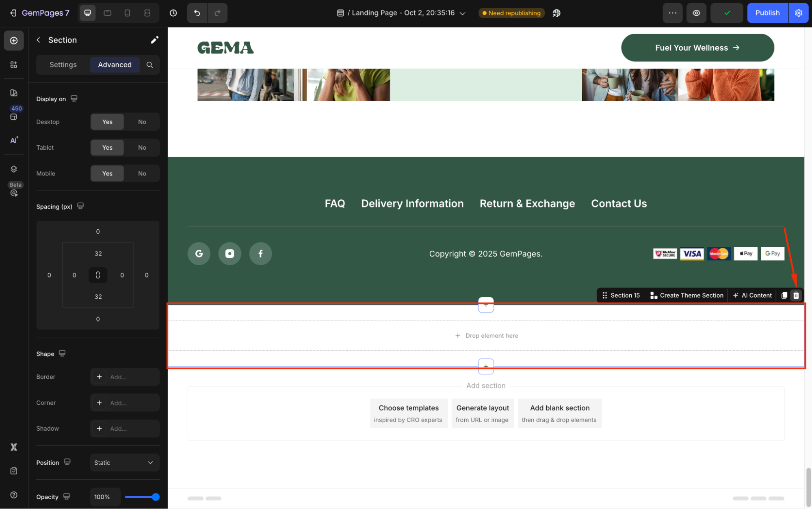
Task: Open the Position Static dropdown
Action: click(x=124, y=463)
